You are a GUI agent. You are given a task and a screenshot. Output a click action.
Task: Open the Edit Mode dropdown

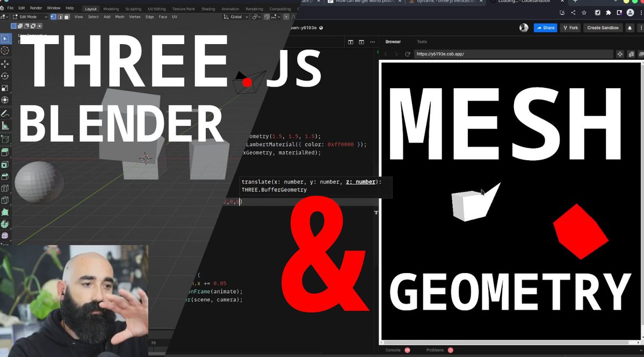pos(30,17)
